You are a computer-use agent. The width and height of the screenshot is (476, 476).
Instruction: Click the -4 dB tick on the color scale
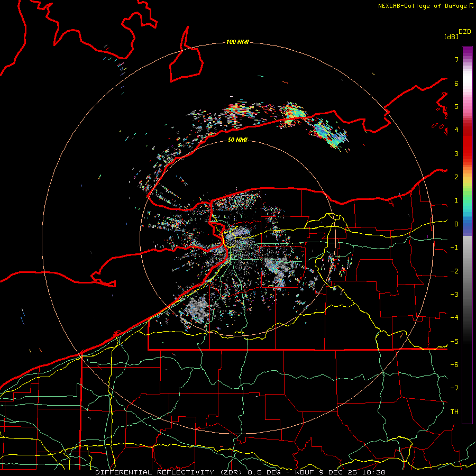(454, 318)
